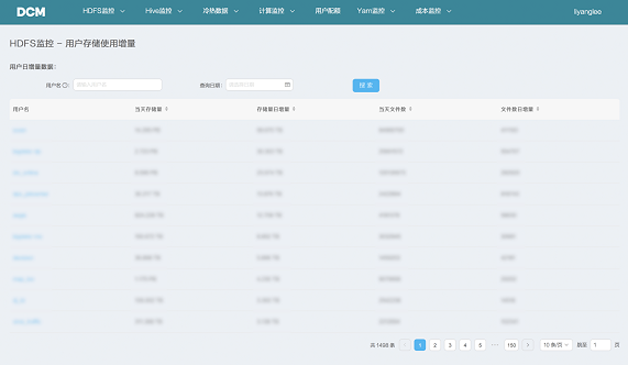Select pagination page 1
This screenshot has width=628, height=367.
pyautogui.click(x=420, y=345)
